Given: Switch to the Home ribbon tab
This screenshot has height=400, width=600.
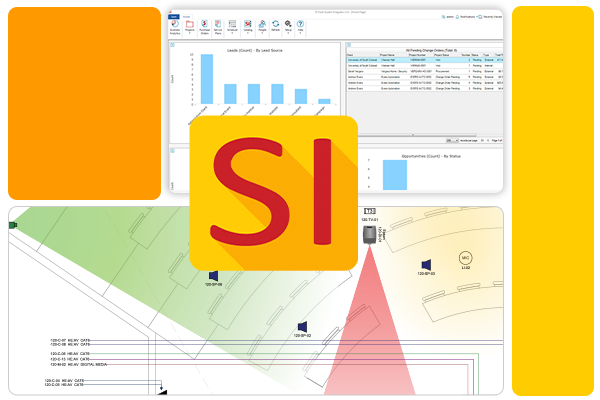Looking at the screenshot, I should coord(186,17).
